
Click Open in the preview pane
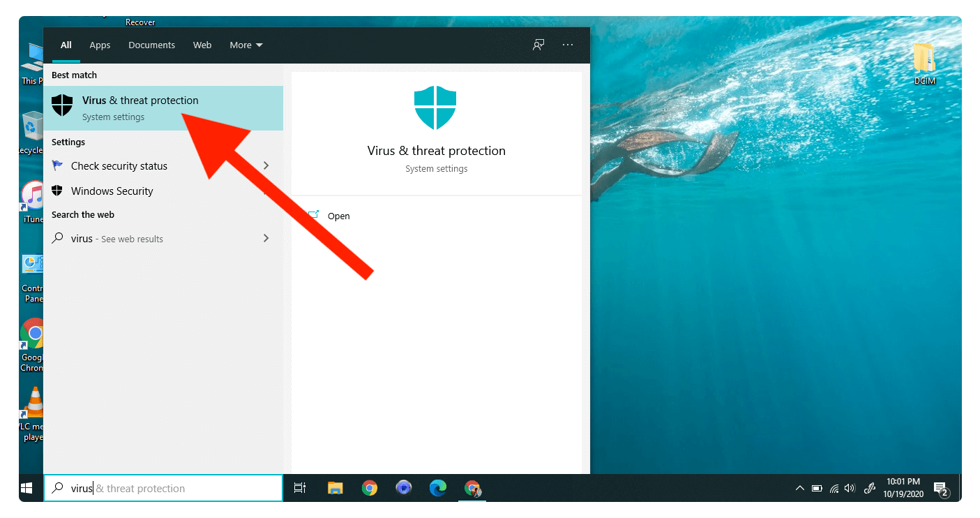click(338, 216)
